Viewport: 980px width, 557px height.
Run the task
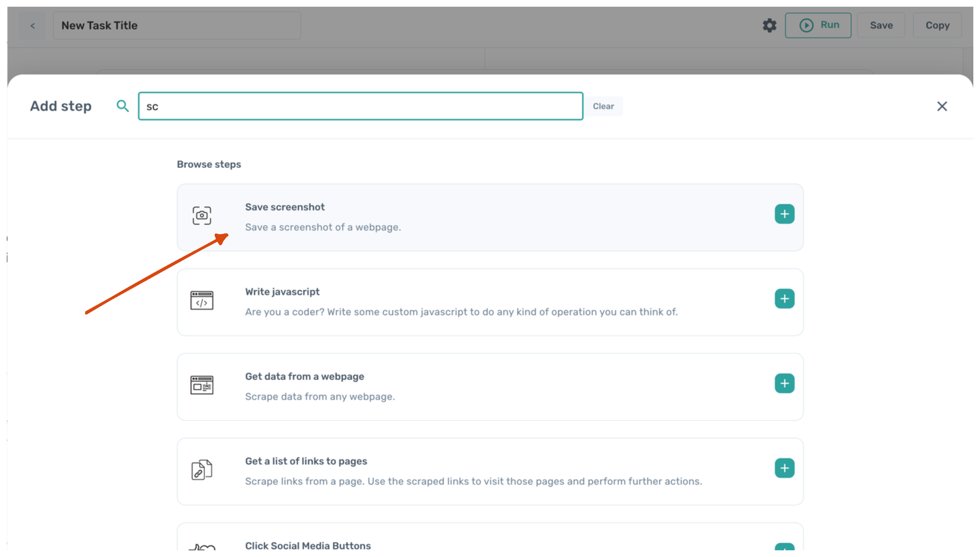818,25
